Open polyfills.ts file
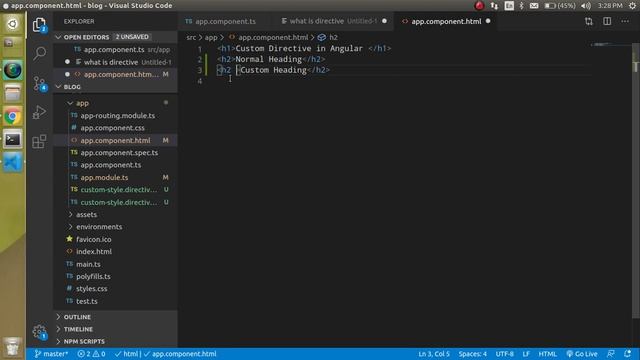The image size is (640, 360). (x=116, y=277)
